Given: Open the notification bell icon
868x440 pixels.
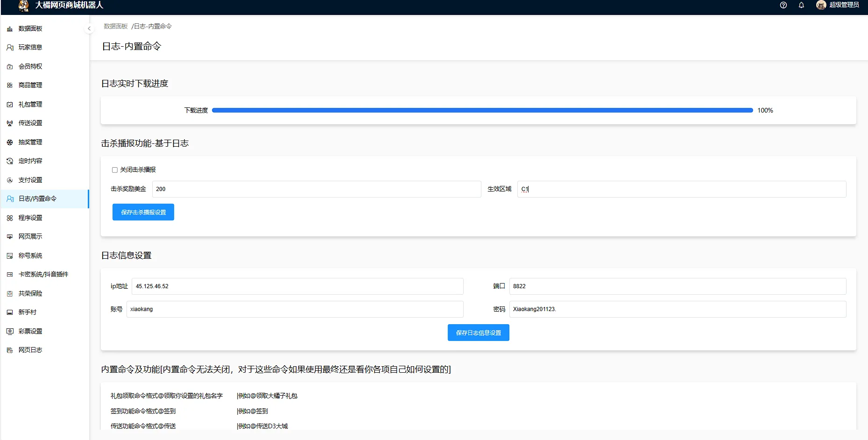Looking at the screenshot, I should pos(801,5).
